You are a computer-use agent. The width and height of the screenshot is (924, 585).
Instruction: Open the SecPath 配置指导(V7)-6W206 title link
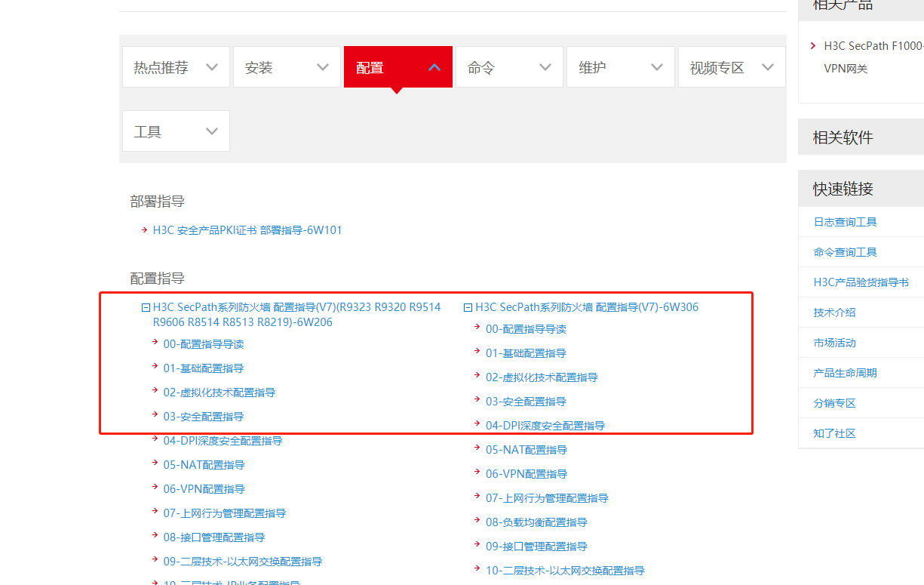[296, 315]
